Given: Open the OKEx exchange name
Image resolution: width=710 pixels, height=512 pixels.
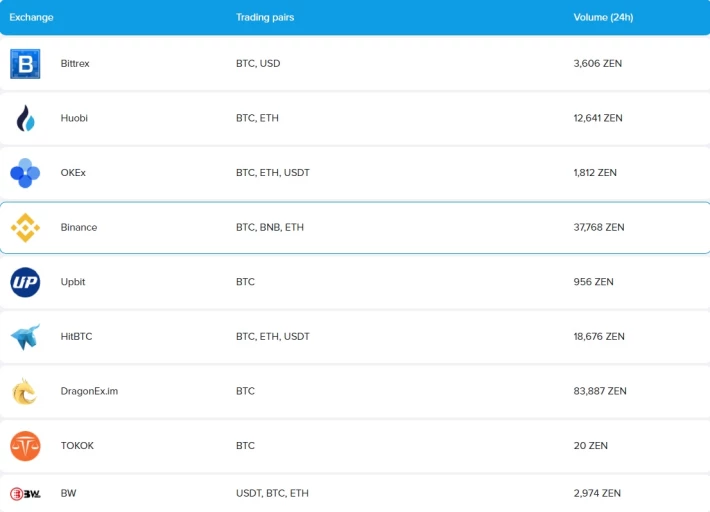Looking at the screenshot, I should (73, 172).
